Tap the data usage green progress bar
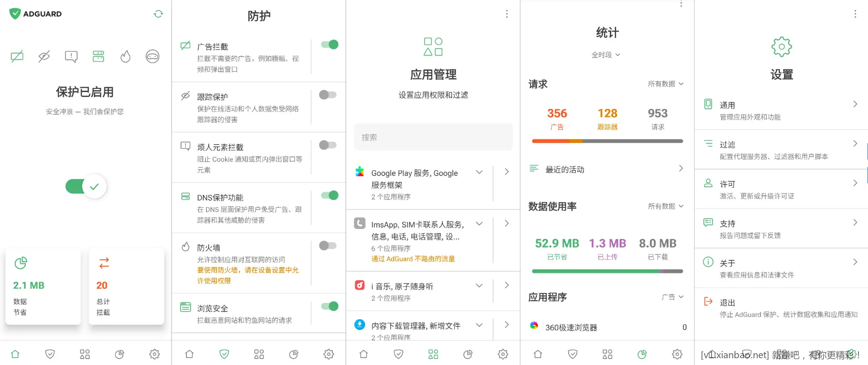This screenshot has height=365, width=868. pos(607,271)
